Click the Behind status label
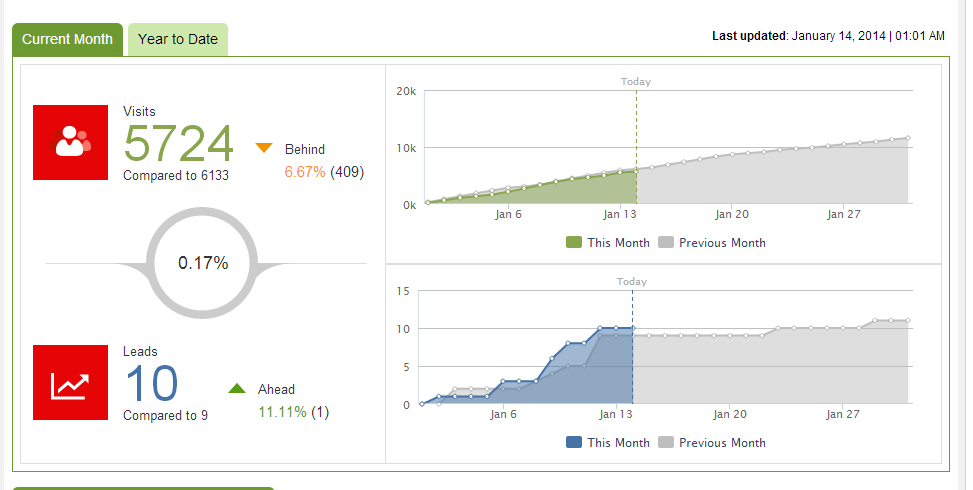The image size is (973, 490). 305,149
